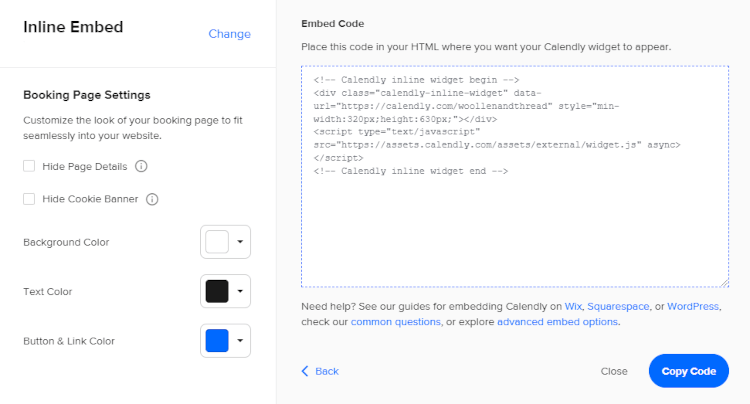Viewport: 750px width, 404px height.
Task: Tick the Hide Cookie Banner checkbox
Action: tap(29, 199)
